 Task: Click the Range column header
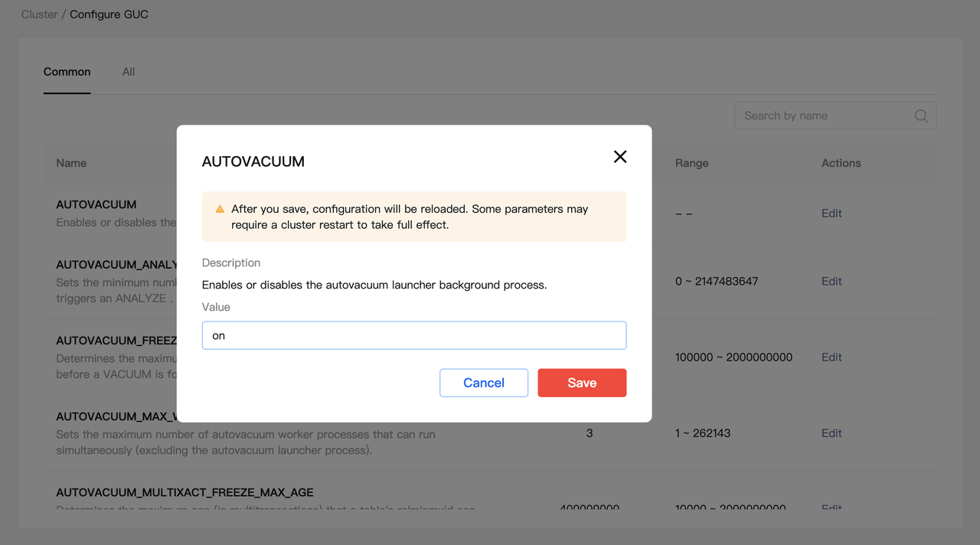tap(691, 163)
